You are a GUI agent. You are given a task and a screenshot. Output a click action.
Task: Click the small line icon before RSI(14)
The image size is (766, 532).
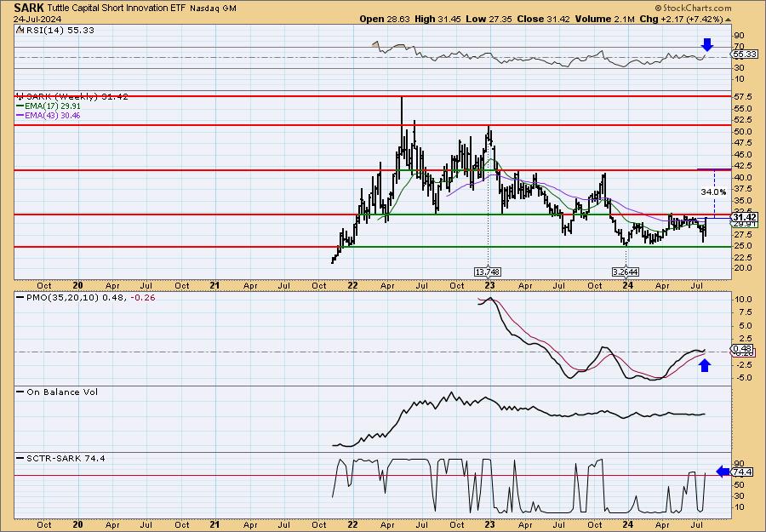click(20, 31)
